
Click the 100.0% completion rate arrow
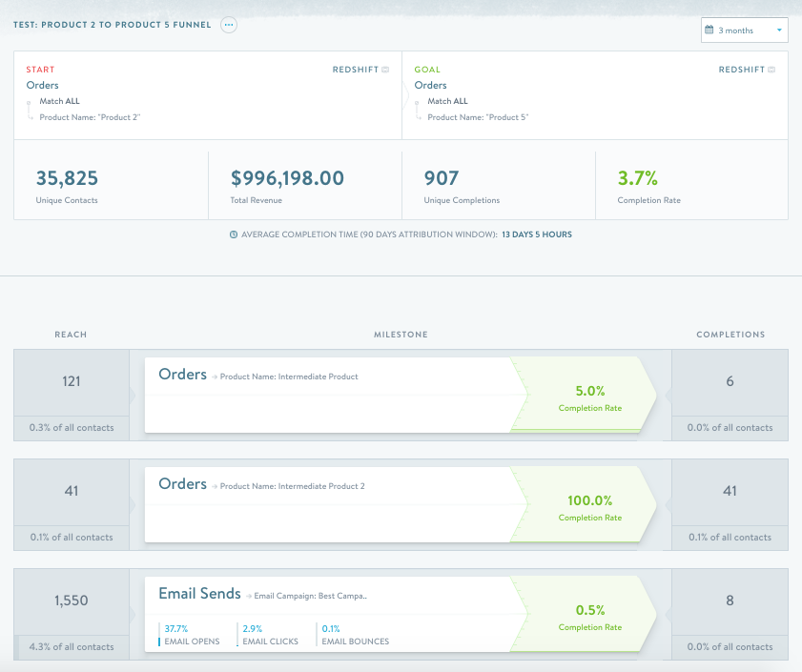tap(584, 504)
